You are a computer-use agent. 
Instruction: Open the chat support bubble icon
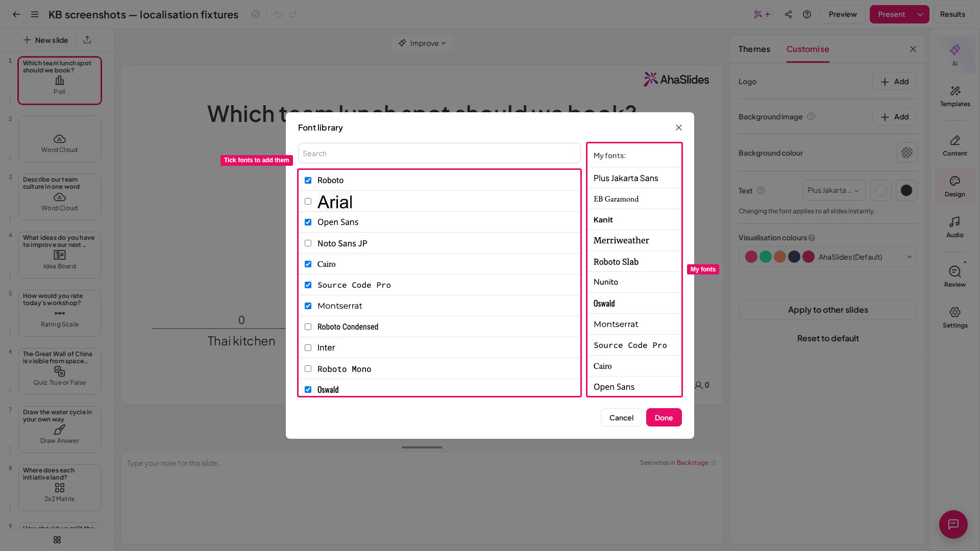953,524
